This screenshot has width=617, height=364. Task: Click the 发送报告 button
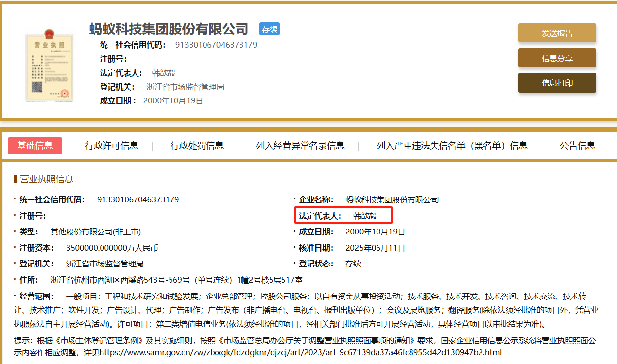click(x=557, y=33)
